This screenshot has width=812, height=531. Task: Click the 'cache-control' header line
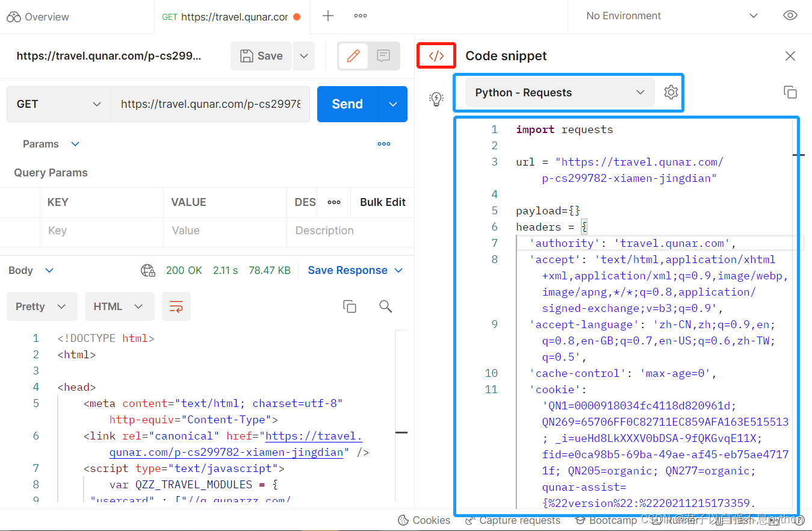coord(623,373)
